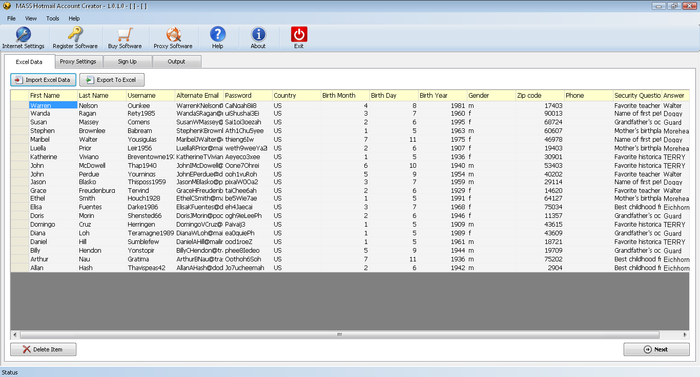
Task: Click the Register Software key icon
Action: (x=75, y=38)
